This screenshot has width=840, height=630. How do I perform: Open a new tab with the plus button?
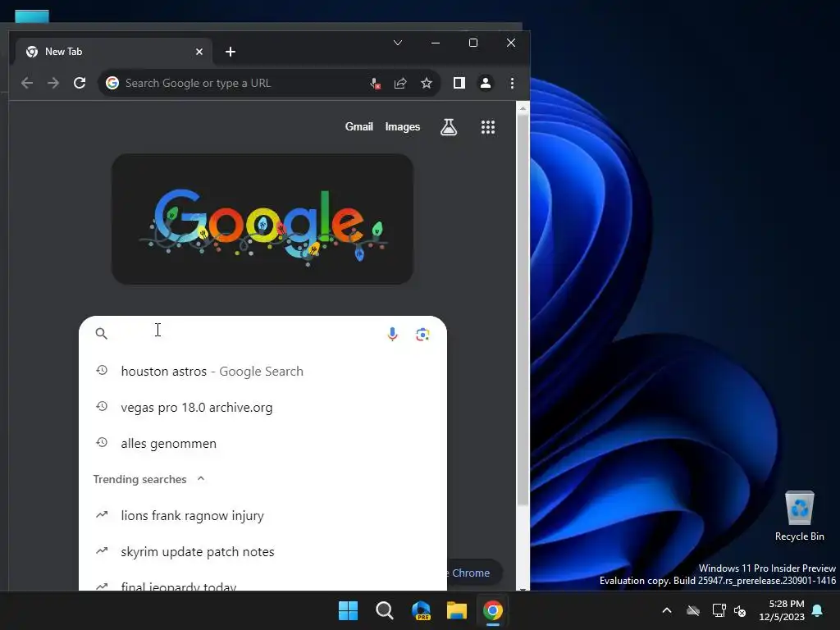pyautogui.click(x=231, y=52)
